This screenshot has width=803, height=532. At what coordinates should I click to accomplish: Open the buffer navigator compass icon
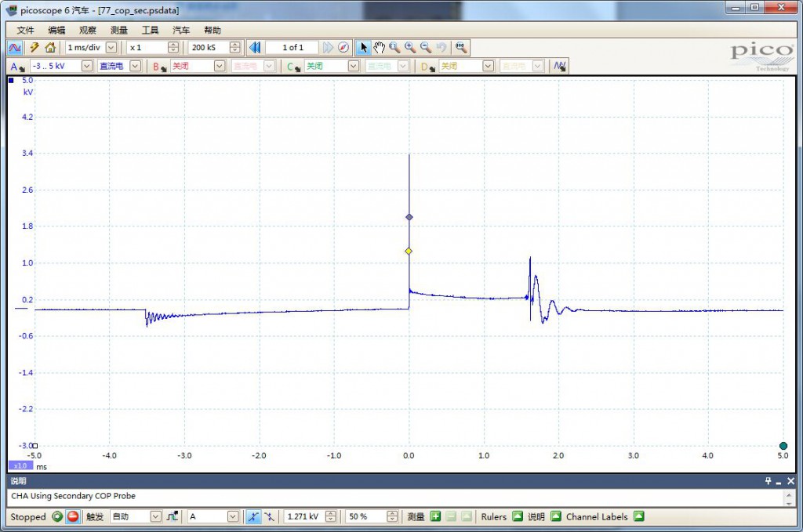click(x=343, y=48)
